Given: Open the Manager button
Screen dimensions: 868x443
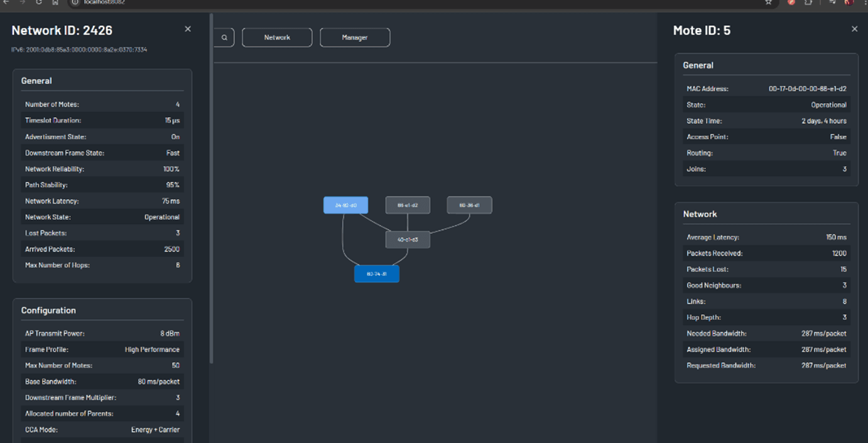Looking at the screenshot, I should click(355, 38).
